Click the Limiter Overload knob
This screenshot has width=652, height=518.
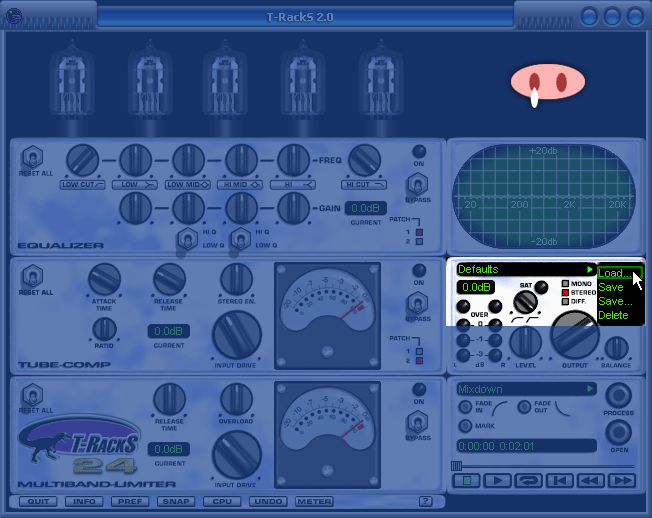(236, 399)
